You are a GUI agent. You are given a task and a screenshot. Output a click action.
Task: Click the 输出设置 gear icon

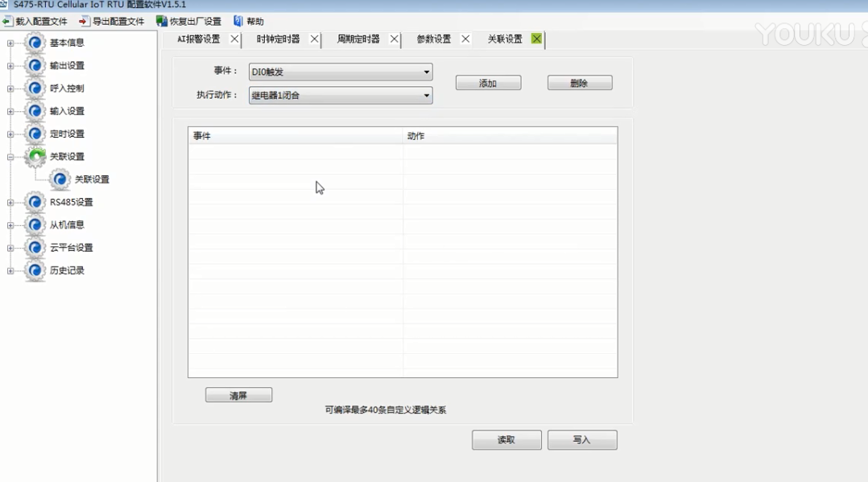click(35, 65)
